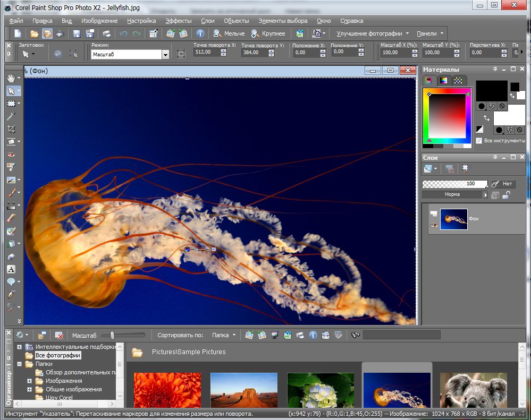Click the Save diskette icon in toolbar
Screen dimensions: 531x420
point(77,33)
